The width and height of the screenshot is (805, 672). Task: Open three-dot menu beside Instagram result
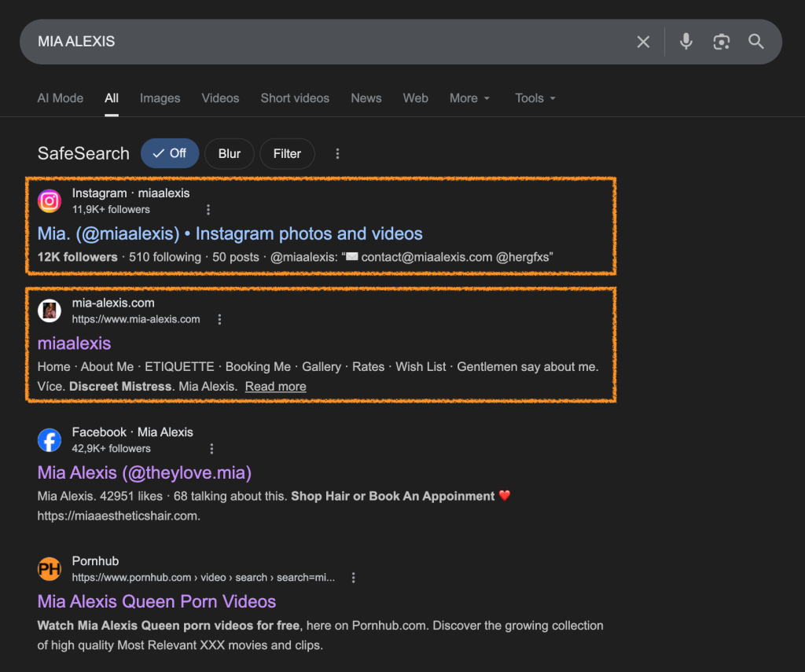pos(208,210)
